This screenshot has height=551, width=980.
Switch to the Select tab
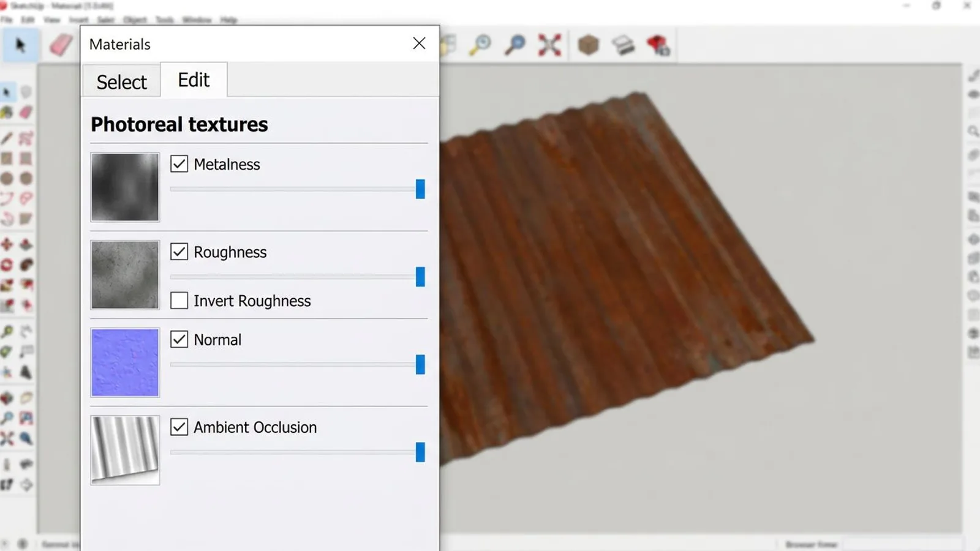click(x=121, y=81)
